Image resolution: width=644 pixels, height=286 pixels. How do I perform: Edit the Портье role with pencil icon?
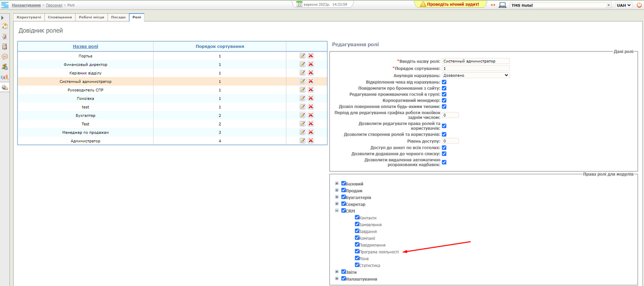click(303, 56)
